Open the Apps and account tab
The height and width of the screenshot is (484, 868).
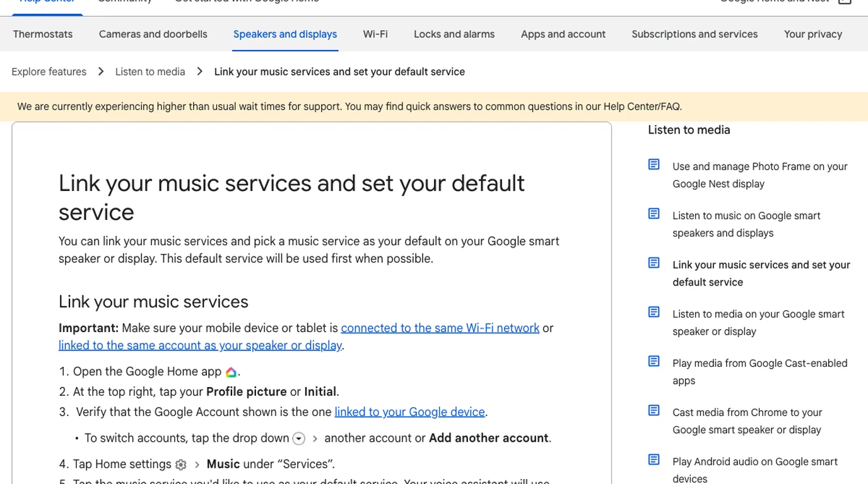pos(563,34)
